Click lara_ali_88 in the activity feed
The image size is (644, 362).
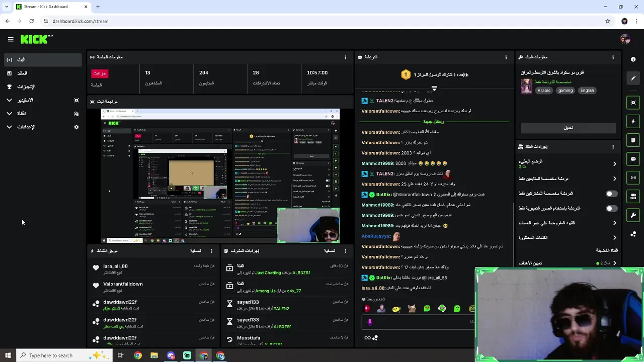[x=115, y=266]
